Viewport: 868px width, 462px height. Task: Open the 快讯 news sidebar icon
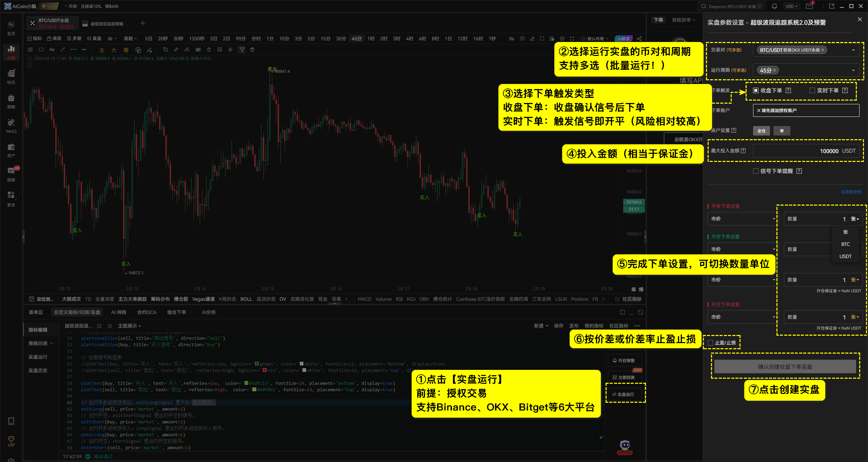pyautogui.click(x=11, y=77)
